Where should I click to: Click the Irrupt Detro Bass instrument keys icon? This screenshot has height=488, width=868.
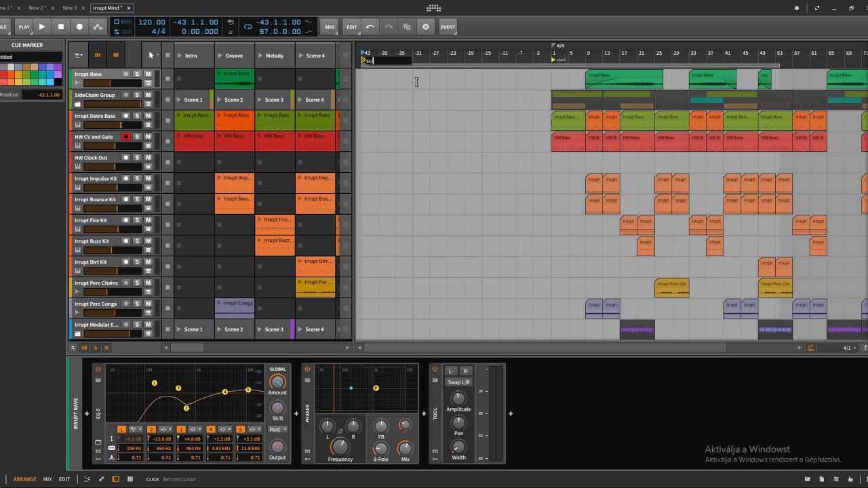[77, 125]
